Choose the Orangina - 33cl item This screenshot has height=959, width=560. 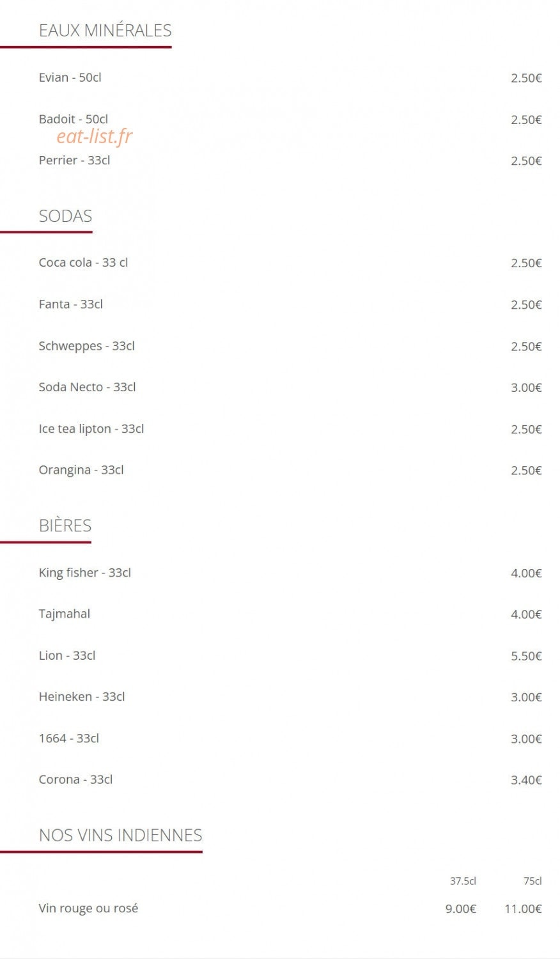click(x=81, y=470)
